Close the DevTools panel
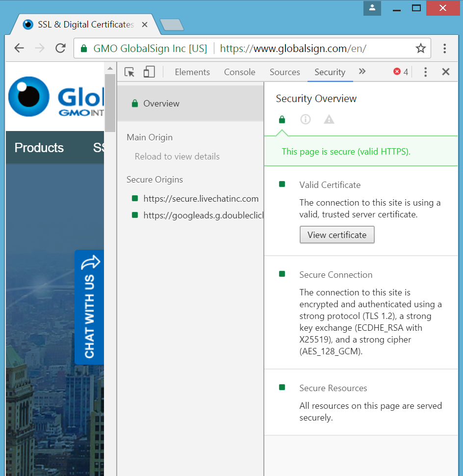 (445, 72)
